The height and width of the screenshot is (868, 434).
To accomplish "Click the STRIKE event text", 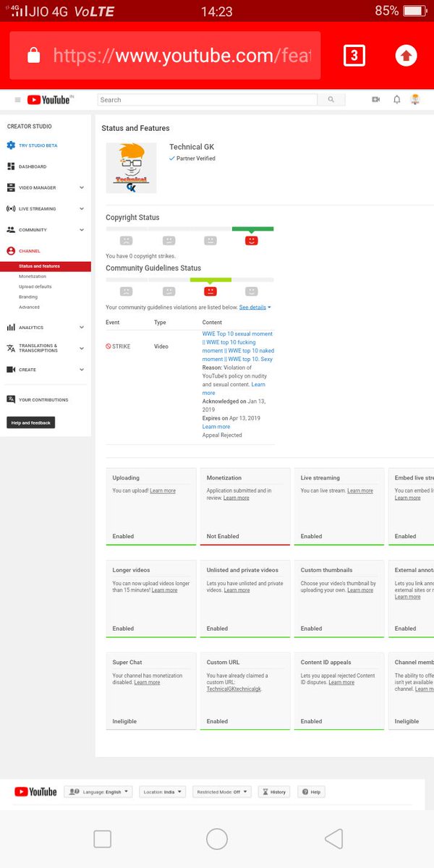I will [x=121, y=346].
